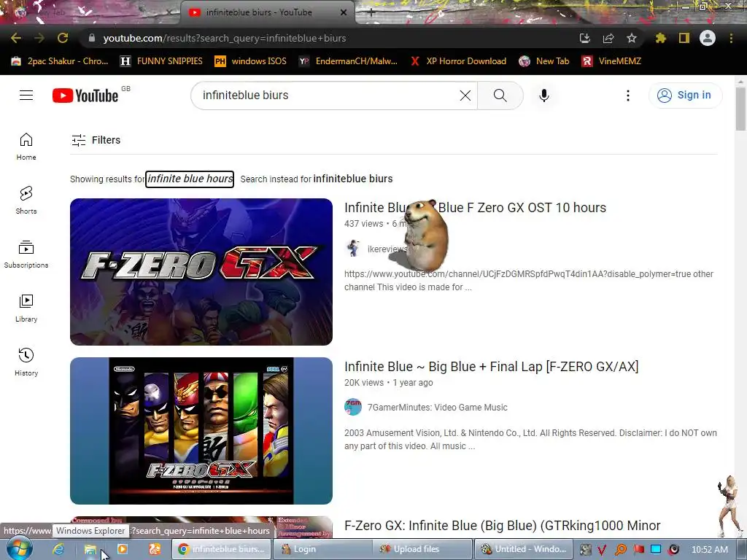The image size is (747, 560).
Task: Open 'Infinite Blue ~ Big Blue + Final Lap' title
Action: 491,367
